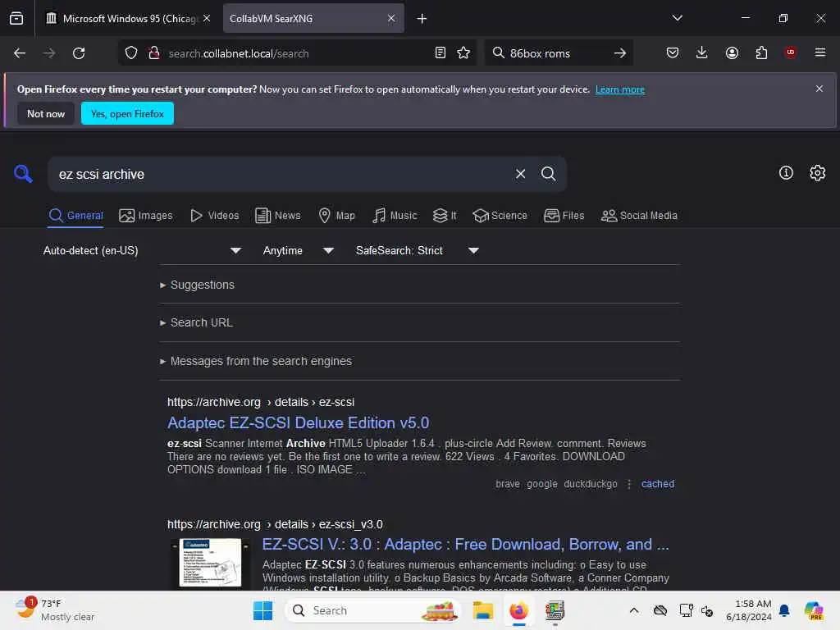Open the SafeSearch Strict dropdown
This screenshot has height=630, width=840.
418,250
